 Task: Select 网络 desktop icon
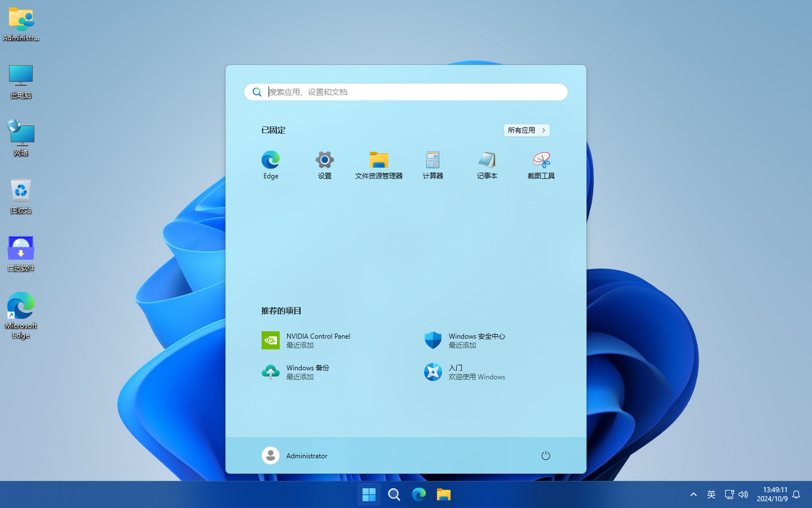click(x=21, y=138)
